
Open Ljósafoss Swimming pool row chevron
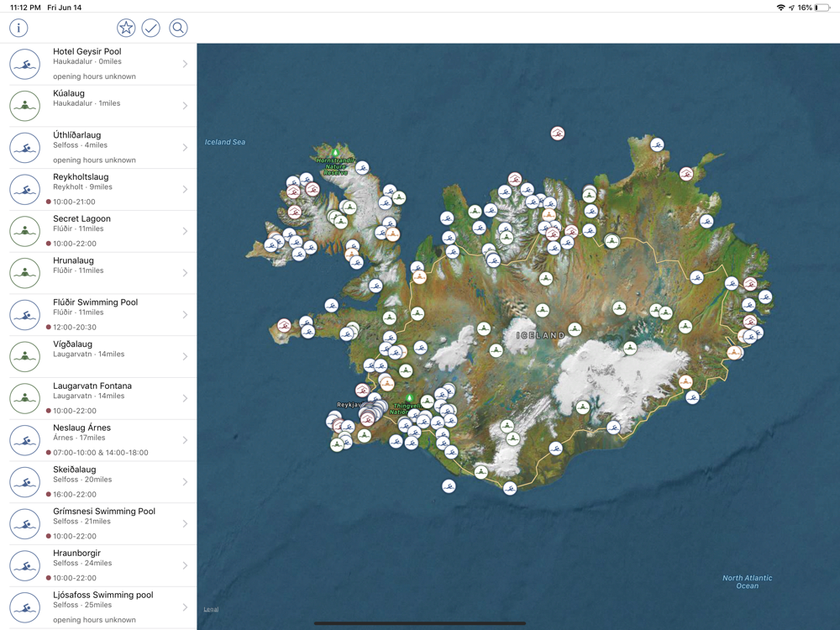(x=185, y=607)
